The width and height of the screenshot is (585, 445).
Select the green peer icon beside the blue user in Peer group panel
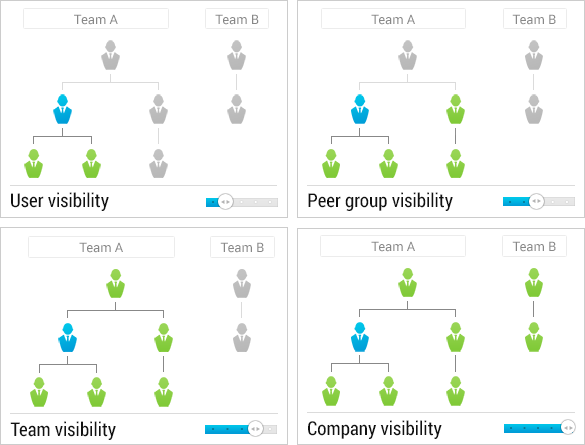[456, 109]
